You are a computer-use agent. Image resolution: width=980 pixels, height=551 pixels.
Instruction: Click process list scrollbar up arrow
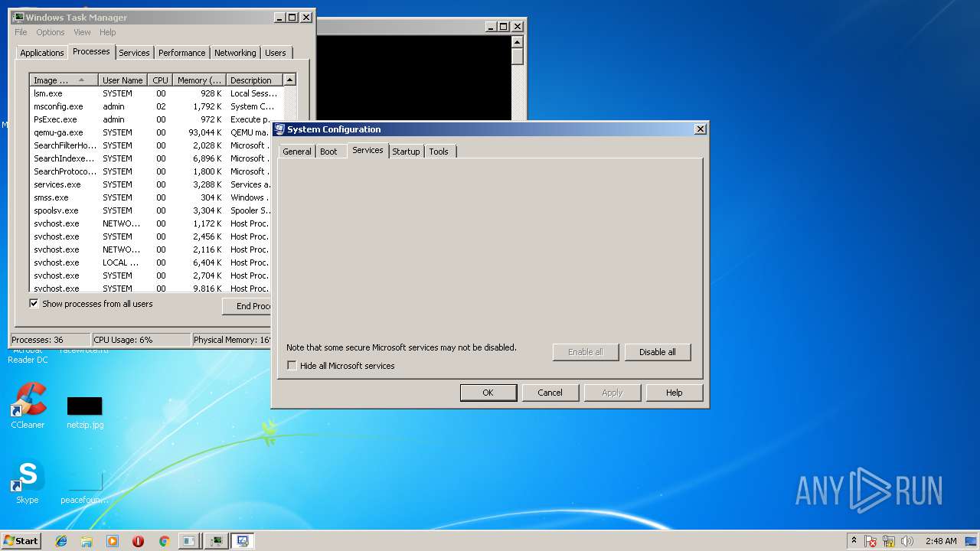289,80
